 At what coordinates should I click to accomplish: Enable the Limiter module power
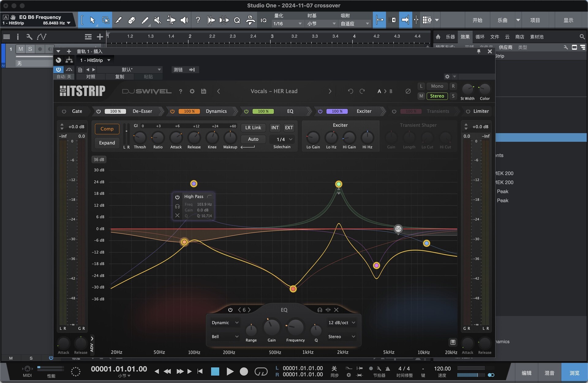(x=468, y=111)
